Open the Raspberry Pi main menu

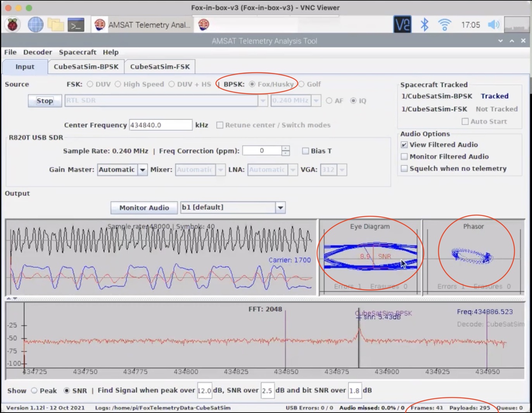13,25
